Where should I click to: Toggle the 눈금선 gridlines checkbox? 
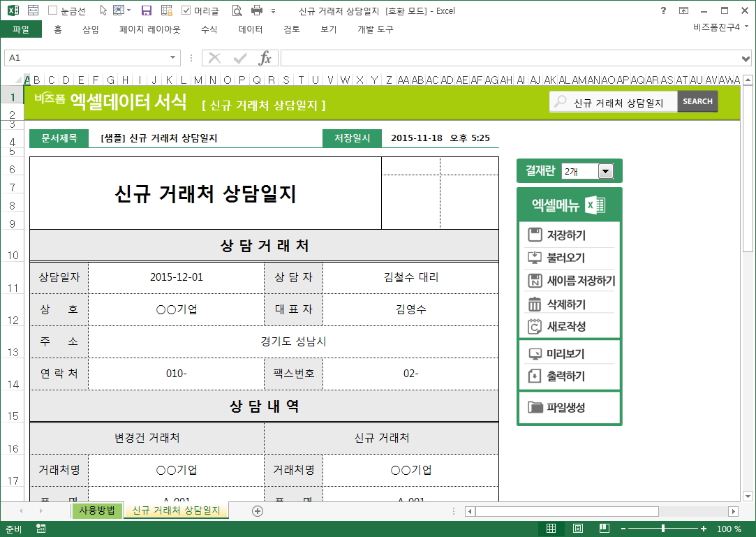click(x=53, y=10)
